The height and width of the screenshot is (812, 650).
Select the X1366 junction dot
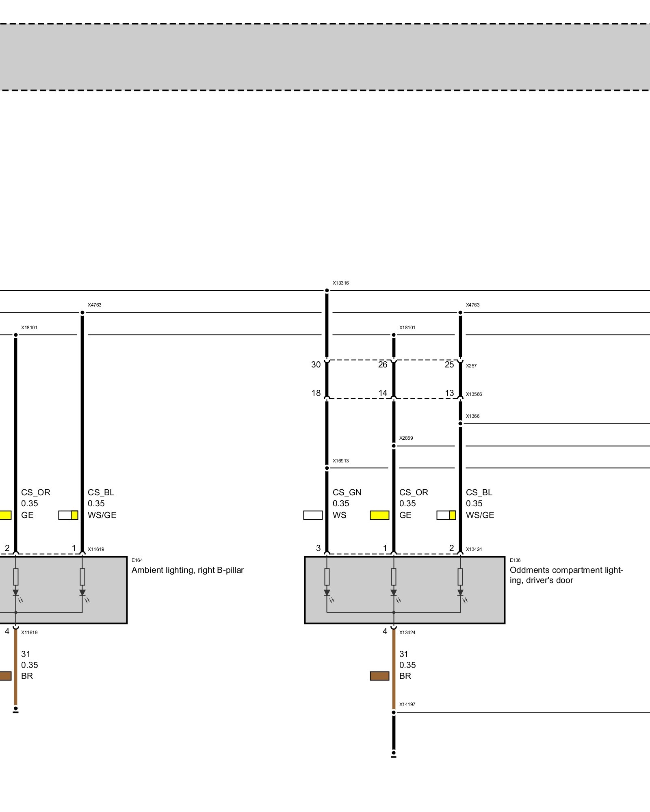pyautogui.click(x=460, y=424)
